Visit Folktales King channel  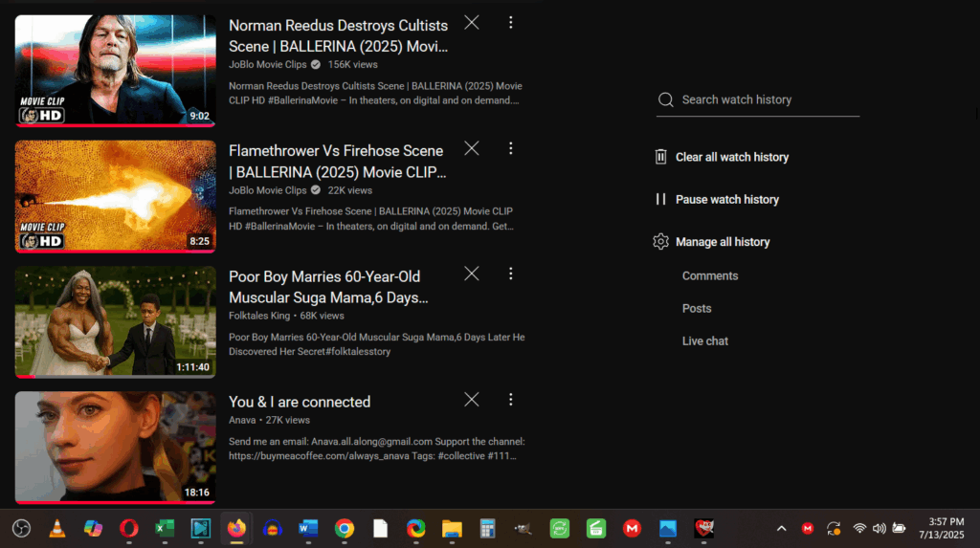[x=259, y=317]
